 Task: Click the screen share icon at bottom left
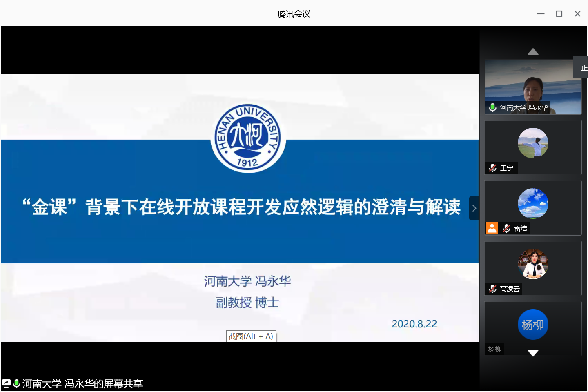(6, 384)
